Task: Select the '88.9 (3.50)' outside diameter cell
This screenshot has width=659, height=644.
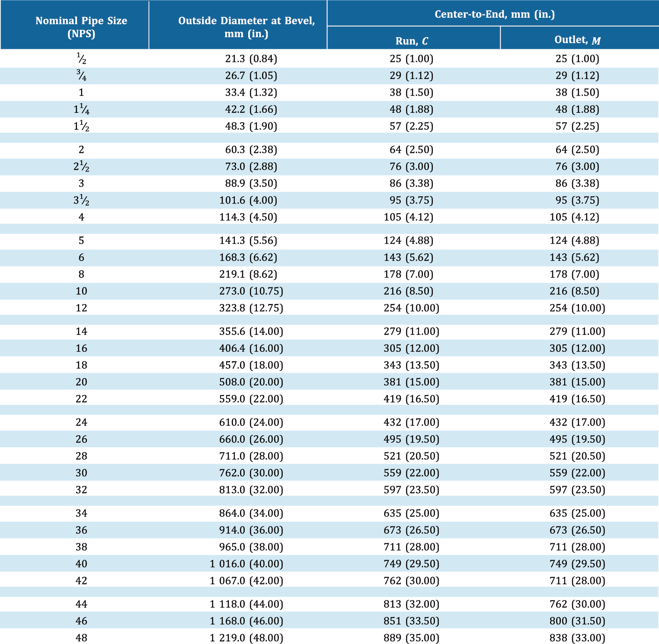Action: tap(251, 183)
